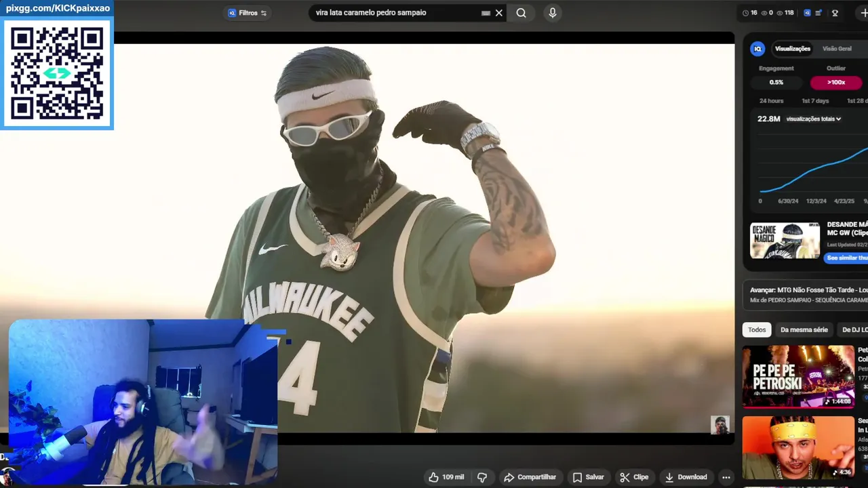
Task: Select Da mesma série chip
Action: (x=804, y=330)
